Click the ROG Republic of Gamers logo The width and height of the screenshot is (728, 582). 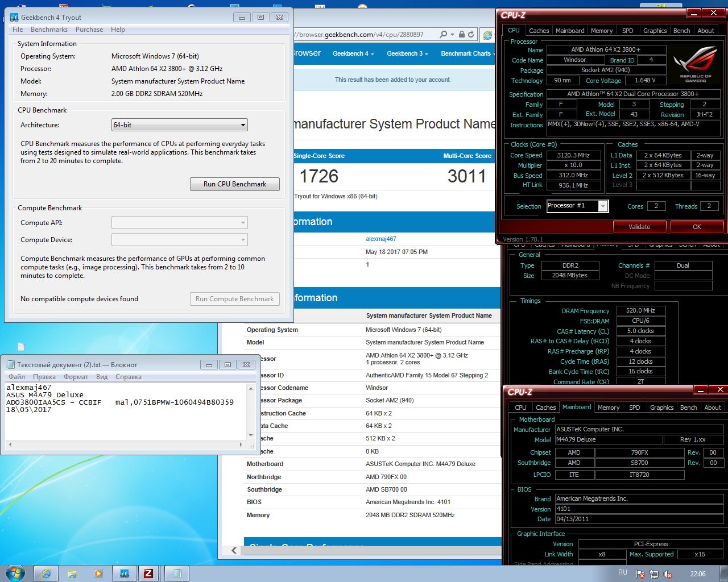(695, 65)
